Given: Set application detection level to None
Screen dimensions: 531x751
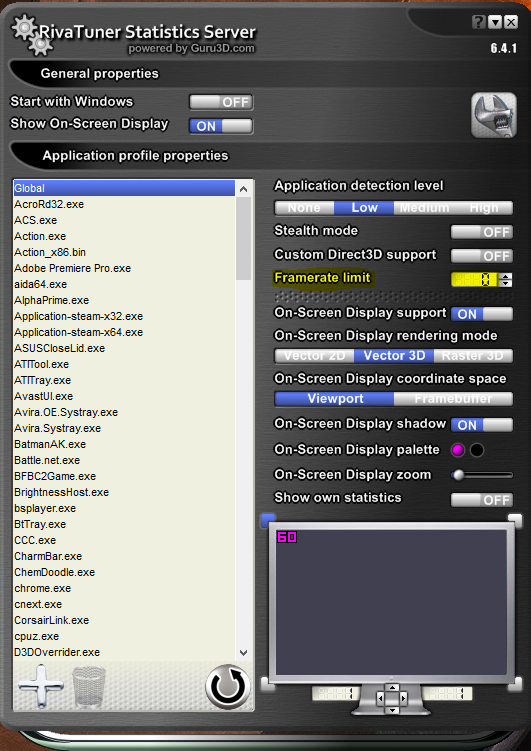Looking at the screenshot, I should 304,208.
